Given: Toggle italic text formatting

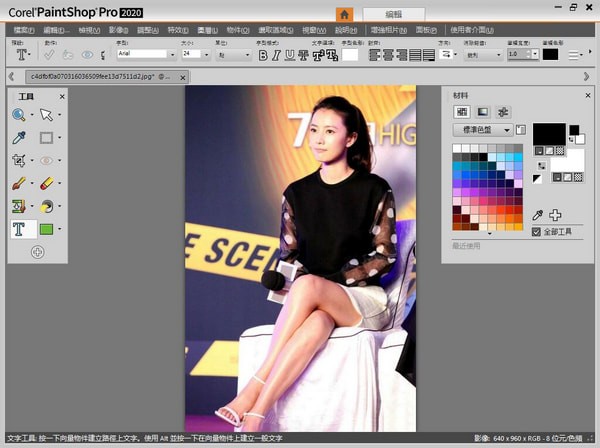Looking at the screenshot, I should 276,55.
